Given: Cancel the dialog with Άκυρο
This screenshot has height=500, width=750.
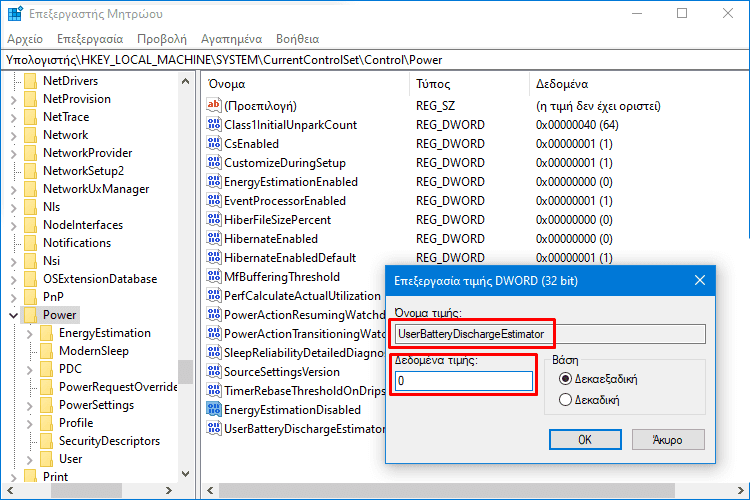Looking at the screenshot, I should 668,439.
